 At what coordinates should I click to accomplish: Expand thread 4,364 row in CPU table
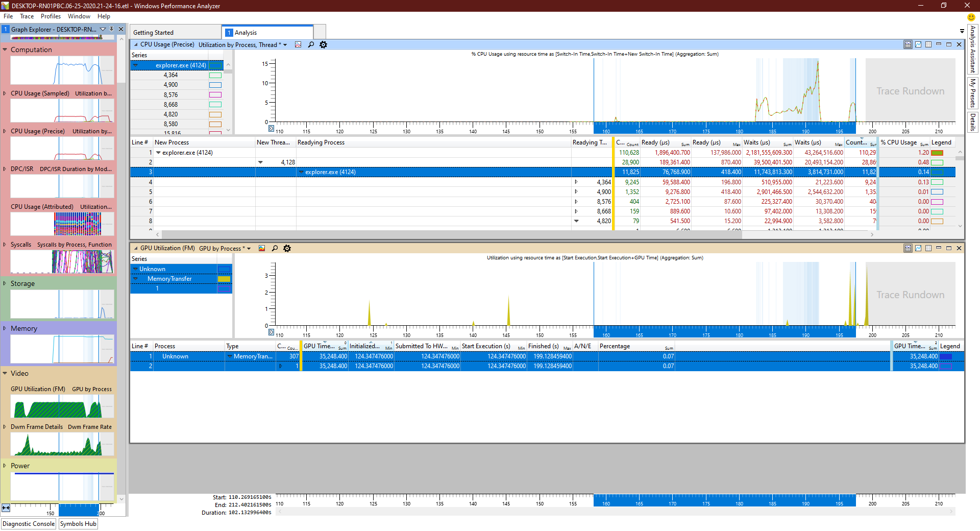(576, 182)
